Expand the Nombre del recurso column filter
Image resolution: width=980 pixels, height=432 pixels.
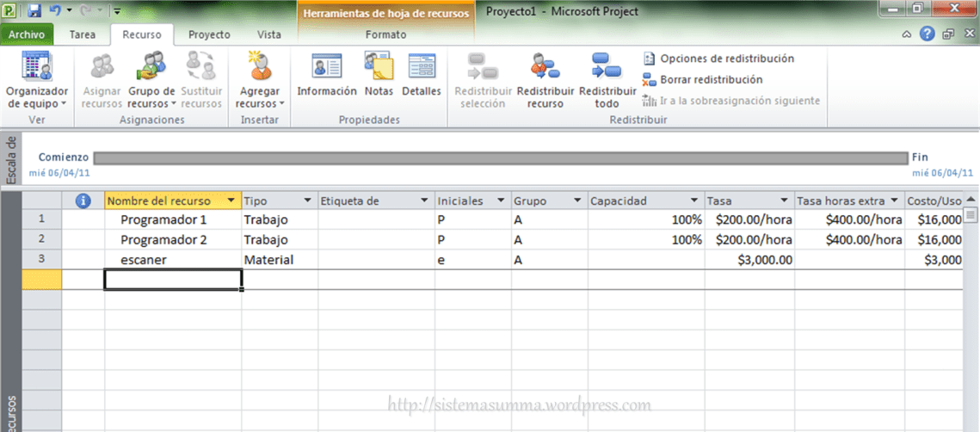click(231, 201)
